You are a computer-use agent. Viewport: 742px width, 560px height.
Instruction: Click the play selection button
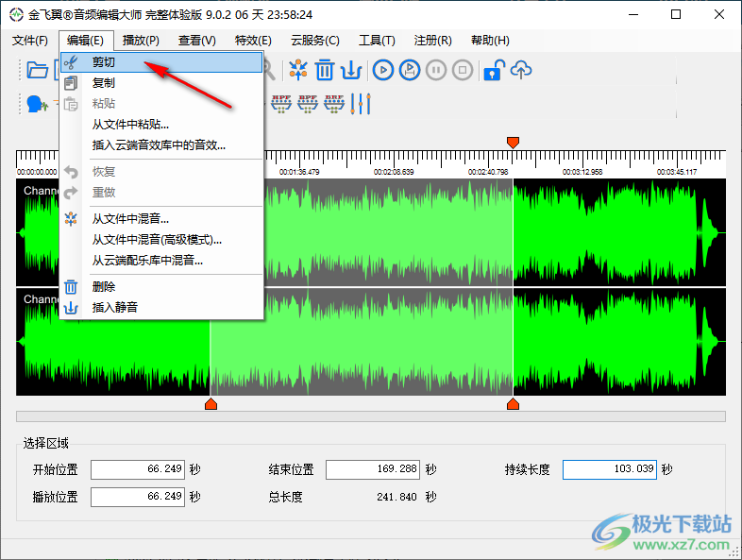410,70
